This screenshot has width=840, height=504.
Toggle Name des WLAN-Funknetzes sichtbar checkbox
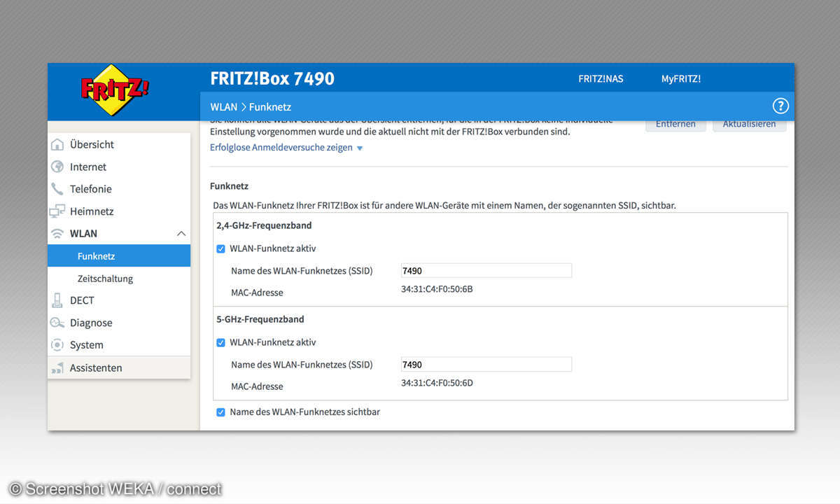point(220,412)
